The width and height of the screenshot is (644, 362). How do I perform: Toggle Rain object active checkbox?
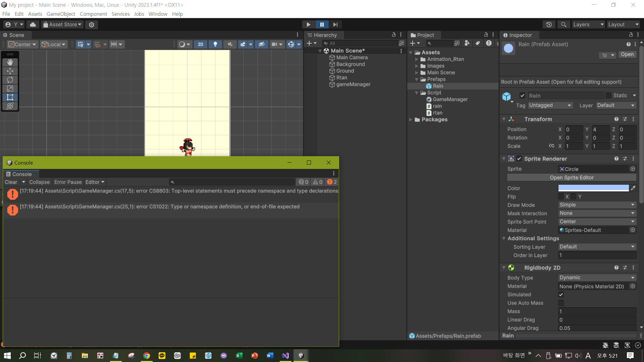[x=523, y=96]
